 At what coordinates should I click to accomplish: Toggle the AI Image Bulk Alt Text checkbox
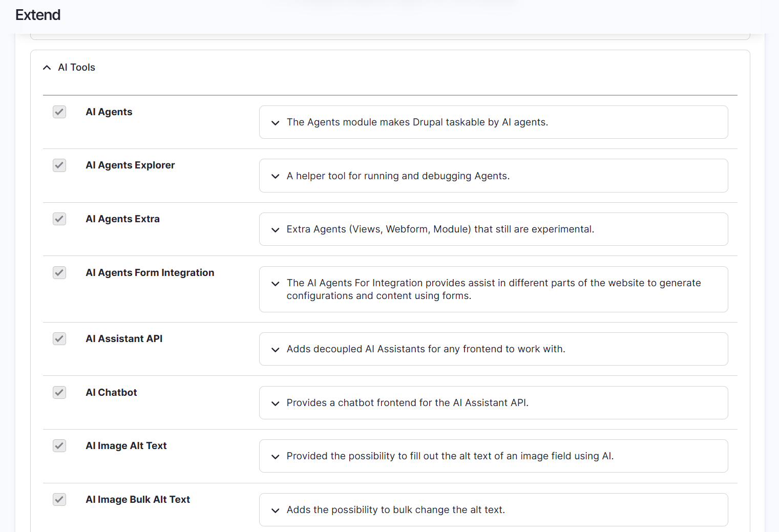(x=59, y=499)
